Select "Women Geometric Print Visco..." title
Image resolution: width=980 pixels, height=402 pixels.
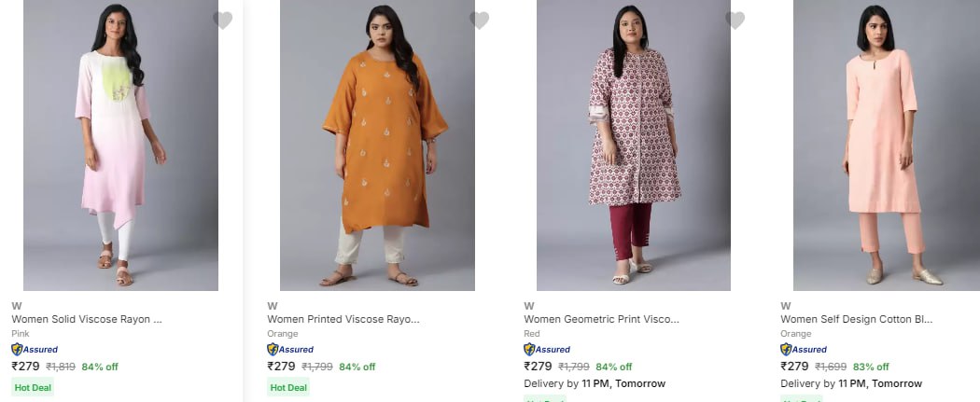pyautogui.click(x=601, y=319)
